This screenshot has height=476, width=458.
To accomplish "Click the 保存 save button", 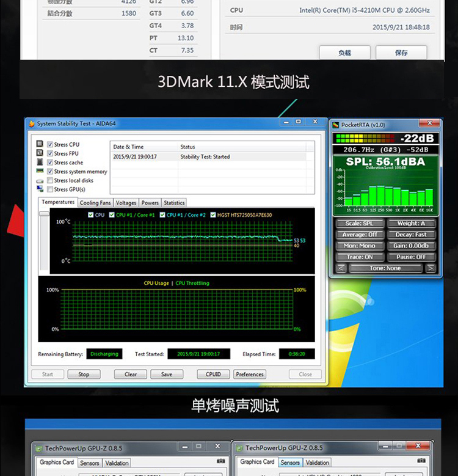I will [401, 53].
